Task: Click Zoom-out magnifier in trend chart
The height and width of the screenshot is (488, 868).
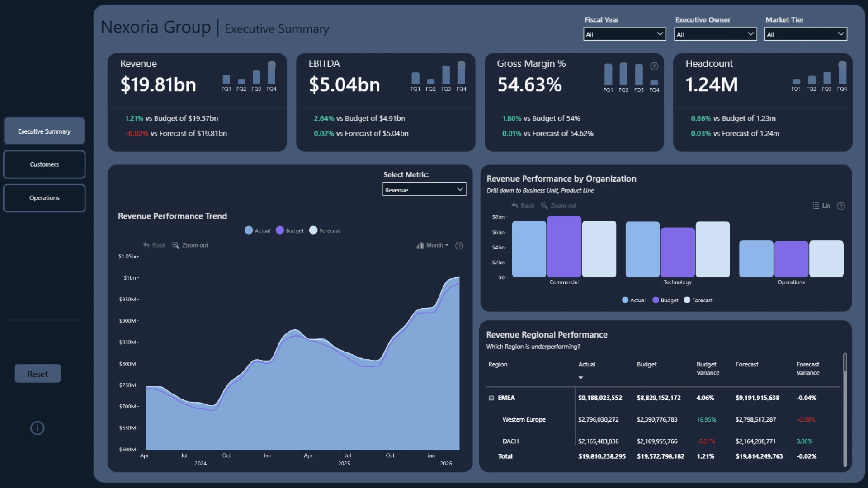Action: click(x=176, y=245)
